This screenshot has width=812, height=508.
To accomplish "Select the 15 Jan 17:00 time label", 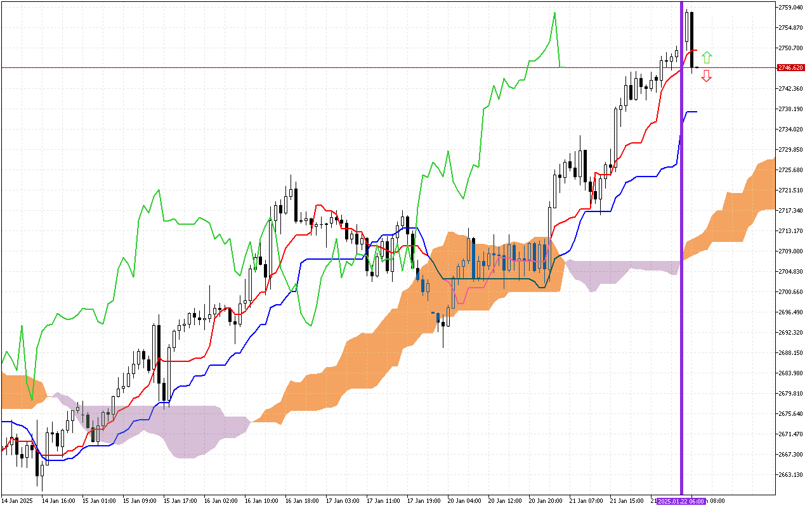I will tap(181, 501).
